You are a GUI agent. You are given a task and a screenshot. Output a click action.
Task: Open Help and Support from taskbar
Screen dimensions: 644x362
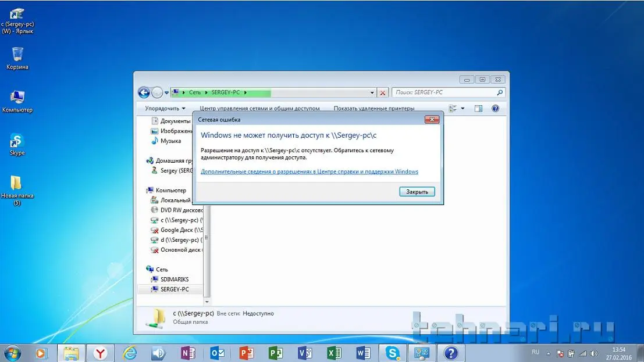(450, 353)
